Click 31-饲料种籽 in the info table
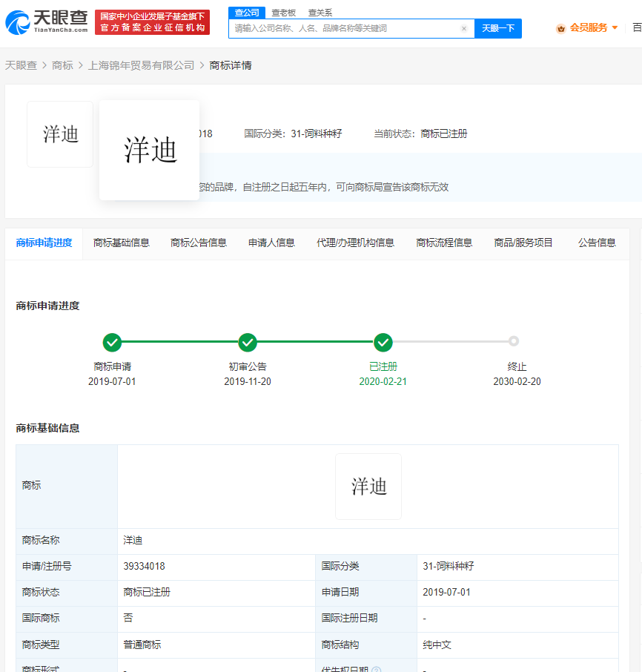 point(449,567)
